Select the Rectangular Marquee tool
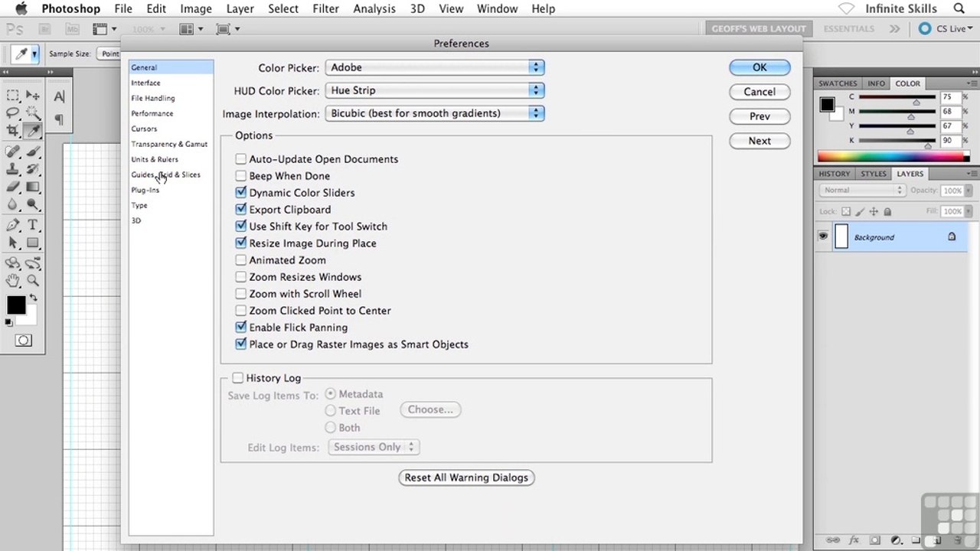 [x=13, y=96]
